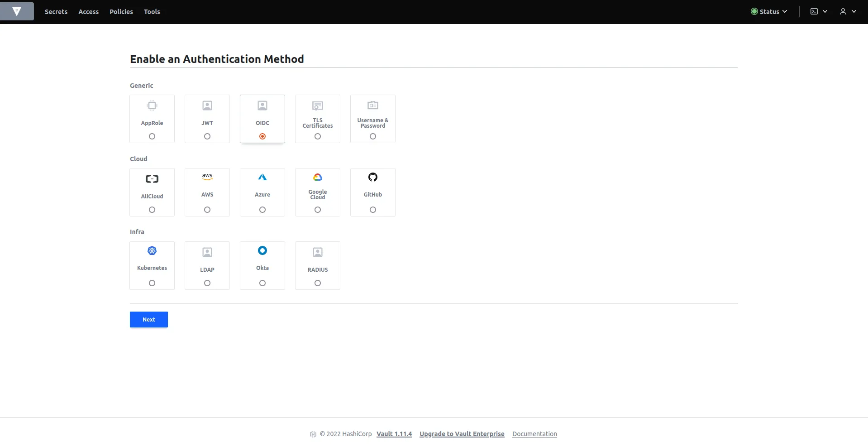868x447 pixels.
Task: Click the OIDC card icon
Action: [x=262, y=106]
